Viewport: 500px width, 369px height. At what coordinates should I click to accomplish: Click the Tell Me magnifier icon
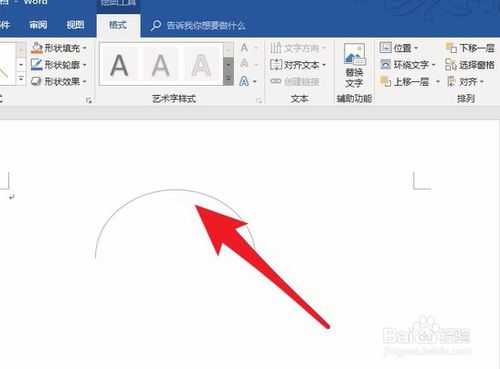(156, 26)
